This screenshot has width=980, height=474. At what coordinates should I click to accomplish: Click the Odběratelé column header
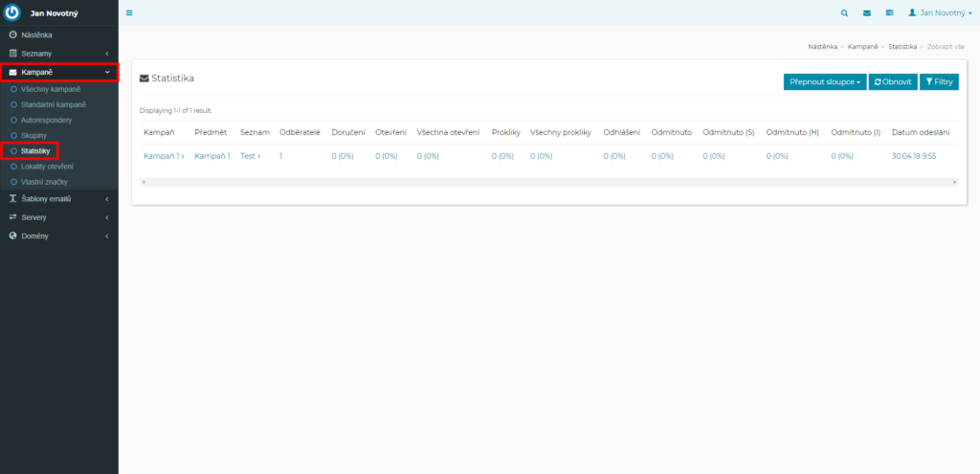coord(300,132)
